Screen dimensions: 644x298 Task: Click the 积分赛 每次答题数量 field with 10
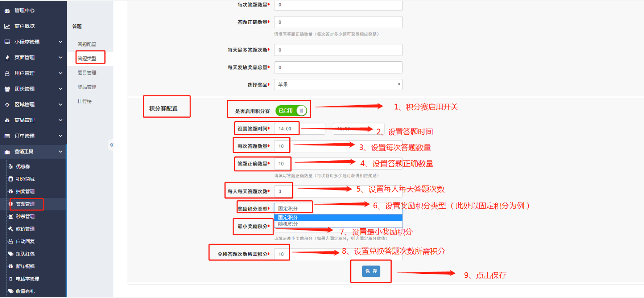click(x=338, y=146)
